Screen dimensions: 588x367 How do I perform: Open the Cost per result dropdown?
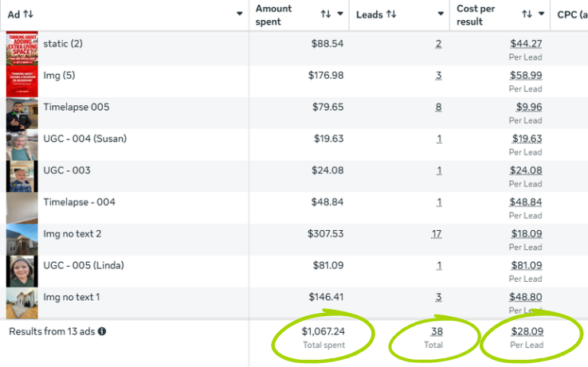point(541,14)
